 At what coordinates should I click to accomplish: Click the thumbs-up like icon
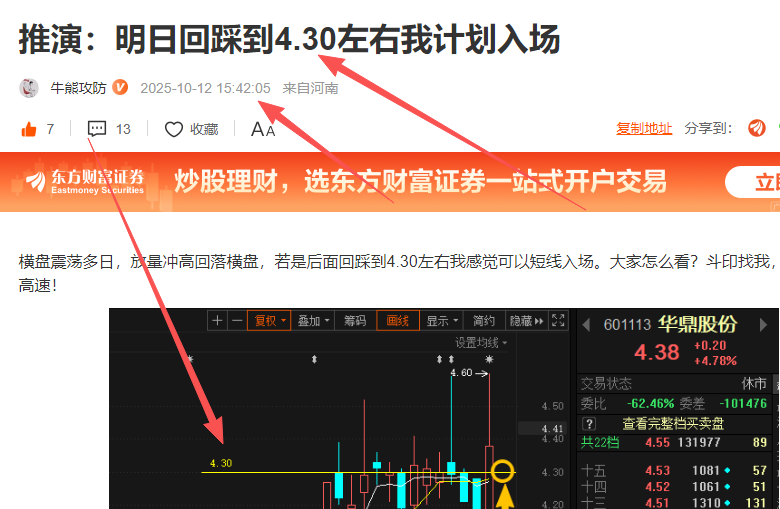tap(29, 129)
